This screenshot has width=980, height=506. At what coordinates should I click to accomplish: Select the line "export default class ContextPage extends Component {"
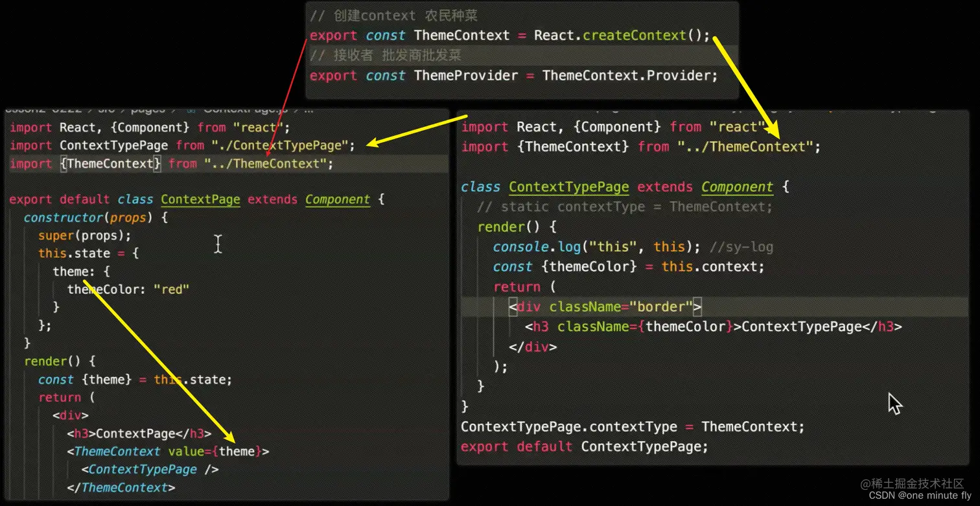click(197, 200)
